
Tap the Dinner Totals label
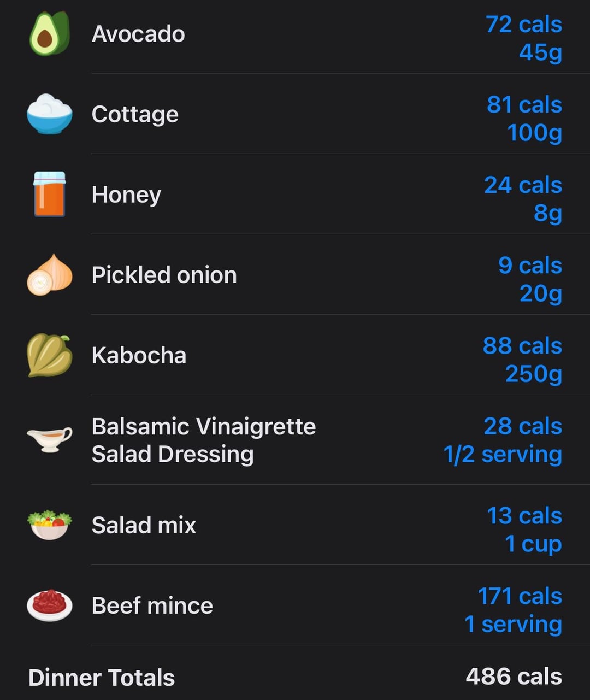pos(102,678)
